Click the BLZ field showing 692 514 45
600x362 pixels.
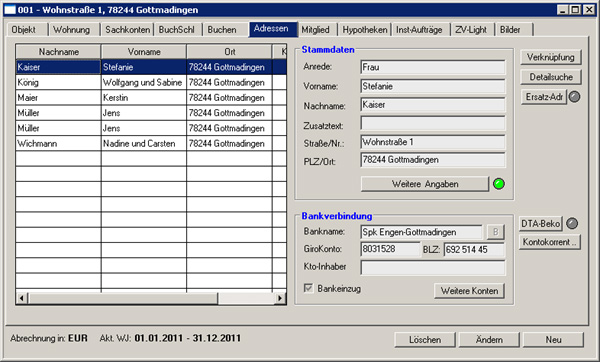click(x=474, y=249)
